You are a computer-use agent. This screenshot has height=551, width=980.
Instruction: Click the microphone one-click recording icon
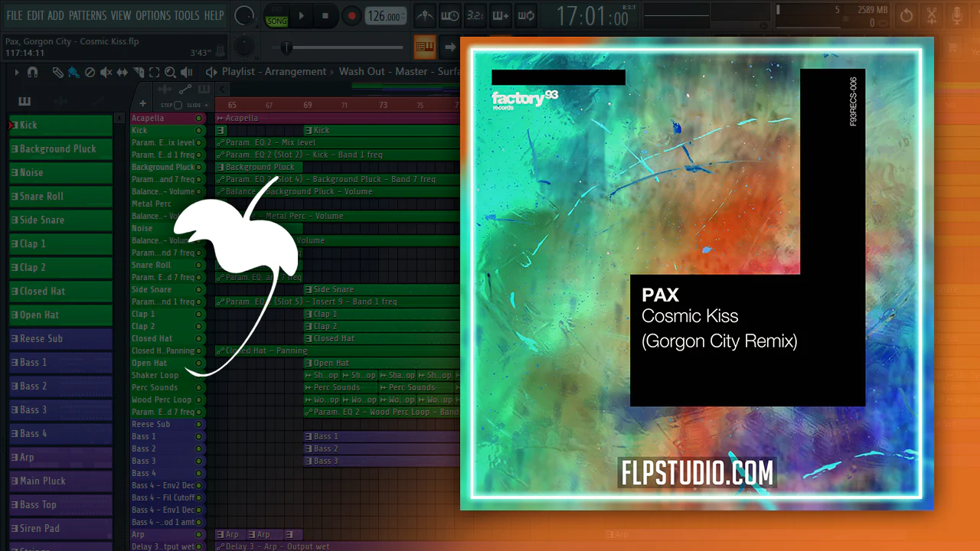(957, 15)
